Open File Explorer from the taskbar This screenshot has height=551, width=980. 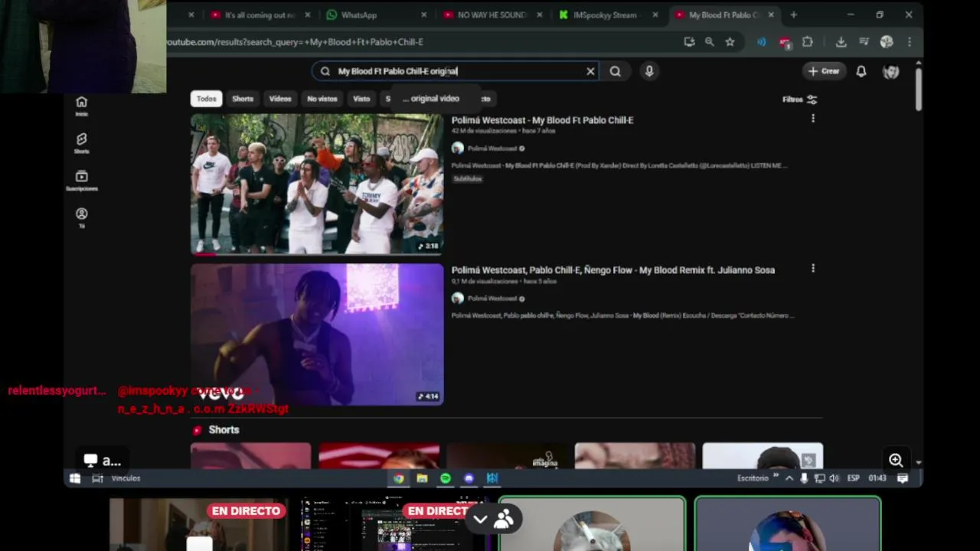(x=422, y=478)
